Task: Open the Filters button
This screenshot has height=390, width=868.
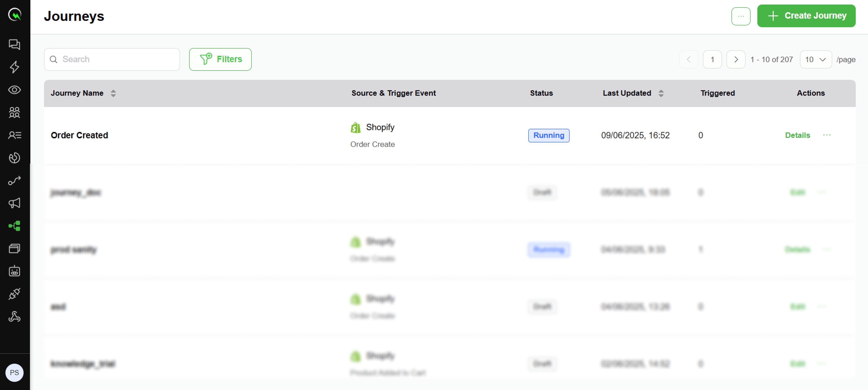Action: (220, 59)
